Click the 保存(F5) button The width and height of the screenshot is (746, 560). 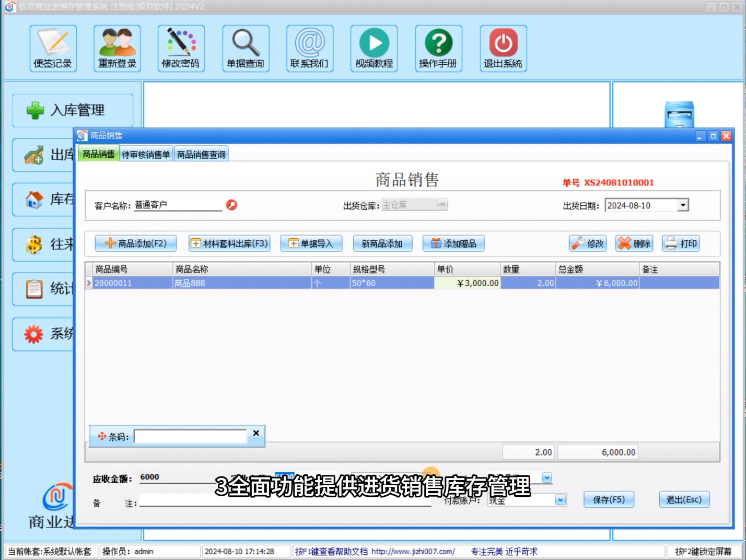609,500
